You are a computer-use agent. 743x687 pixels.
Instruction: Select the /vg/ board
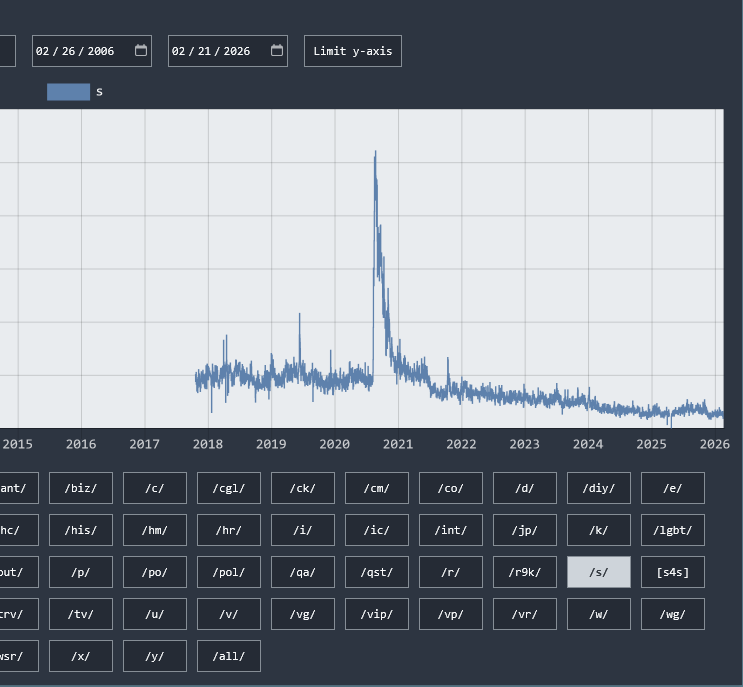303,615
